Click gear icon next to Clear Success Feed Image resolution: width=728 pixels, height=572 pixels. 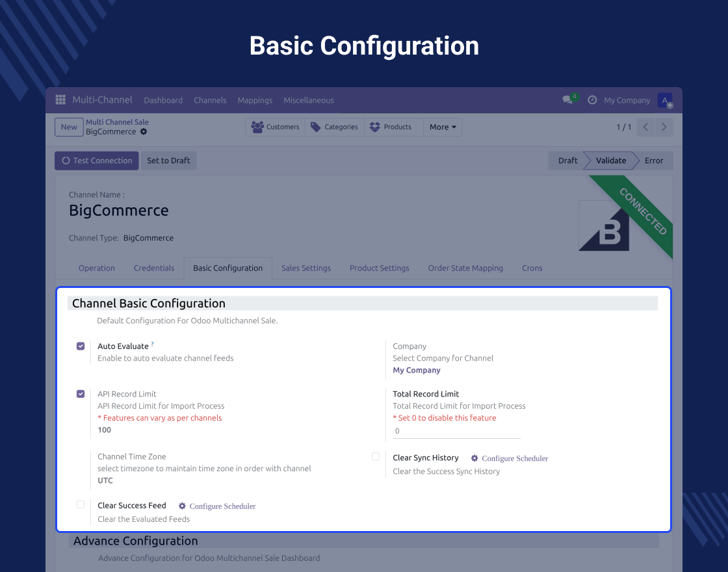[182, 506]
